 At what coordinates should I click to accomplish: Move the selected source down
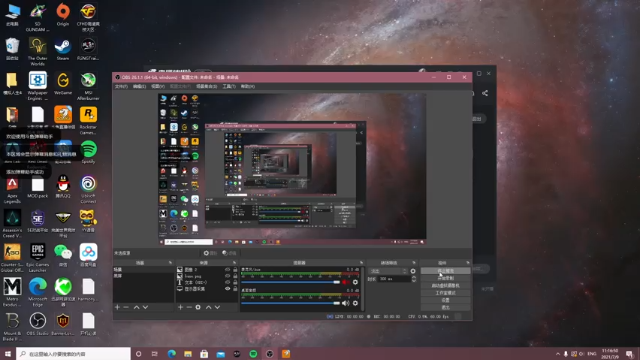(x=218, y=307)
